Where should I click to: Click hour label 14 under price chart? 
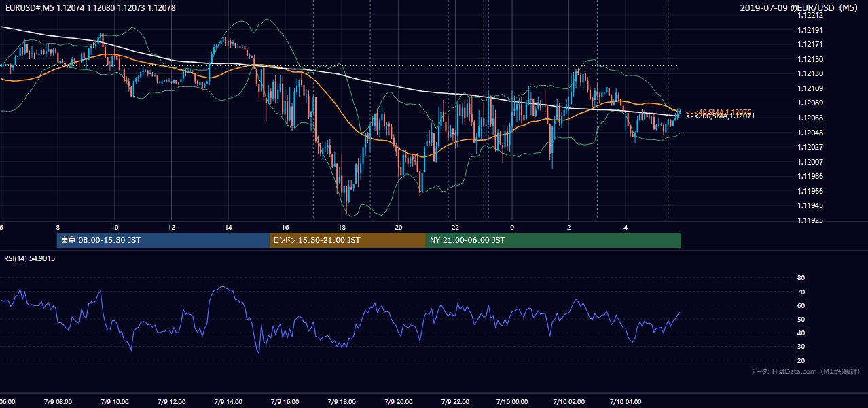tap(228, 227)
